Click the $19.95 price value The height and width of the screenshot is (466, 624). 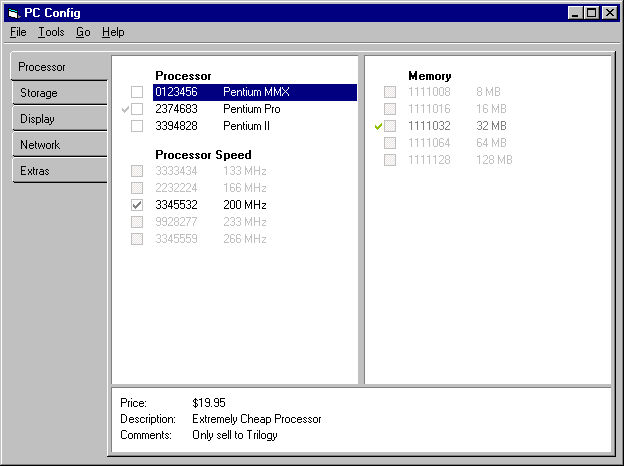pyautogui.click(x=209, y=403)
